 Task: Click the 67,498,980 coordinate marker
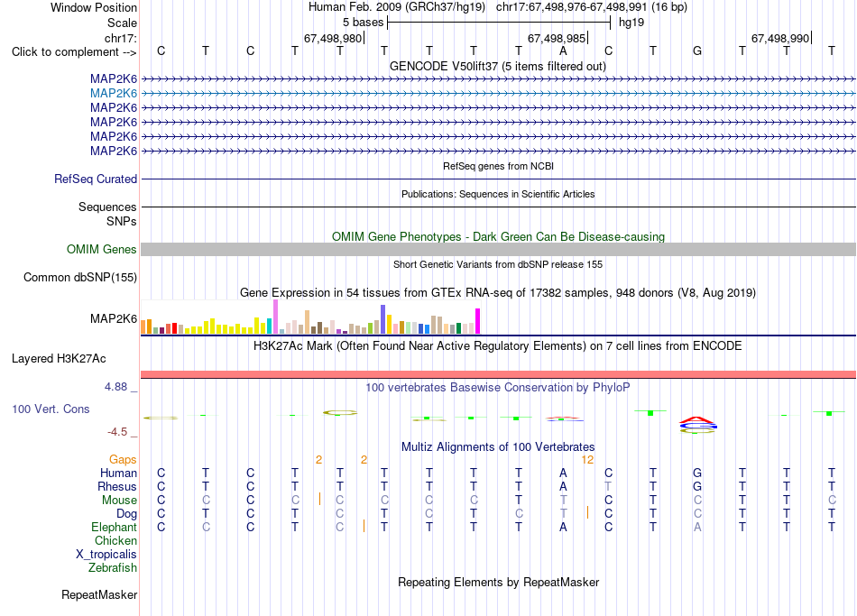(x=333, y=38)
